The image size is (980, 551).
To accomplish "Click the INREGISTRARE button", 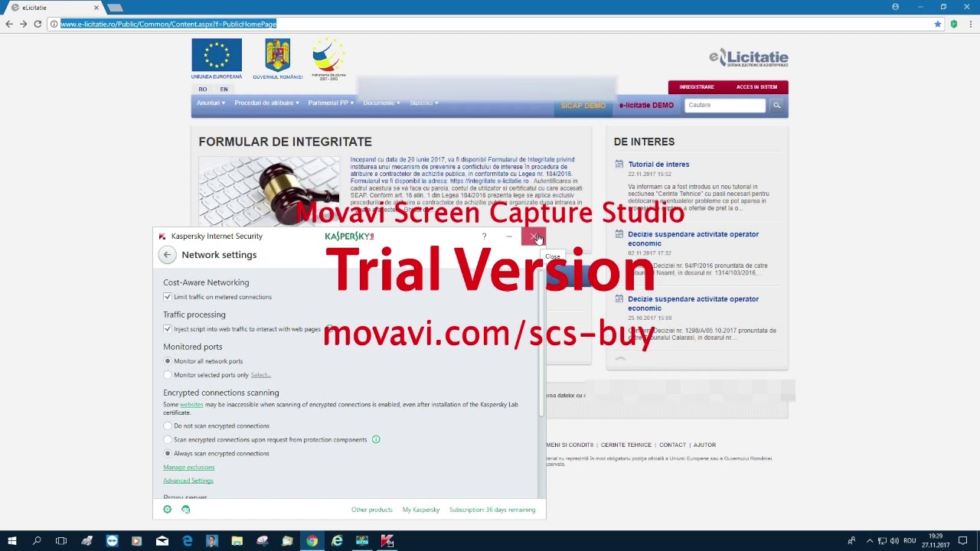I will tap(697, 87).
